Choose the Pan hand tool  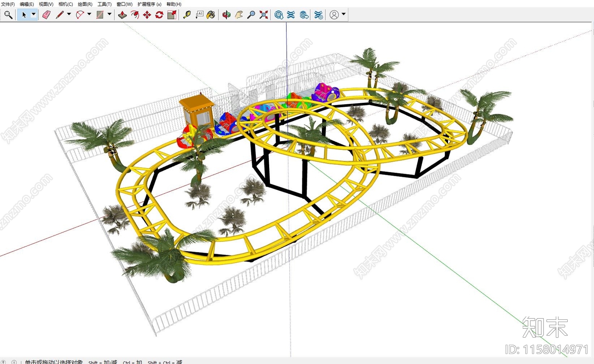click(239, 15)
